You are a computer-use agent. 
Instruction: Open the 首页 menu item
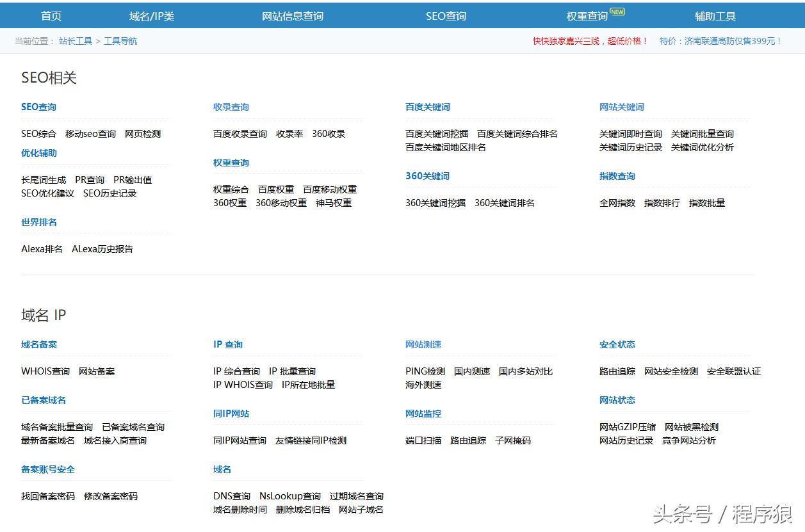pyautogui.click(x=51, y=15)
